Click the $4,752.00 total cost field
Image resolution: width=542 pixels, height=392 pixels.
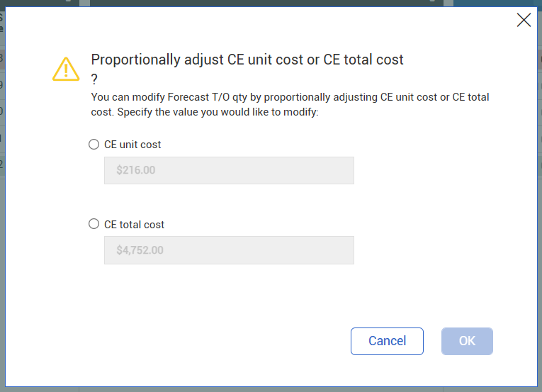[229, 250]
